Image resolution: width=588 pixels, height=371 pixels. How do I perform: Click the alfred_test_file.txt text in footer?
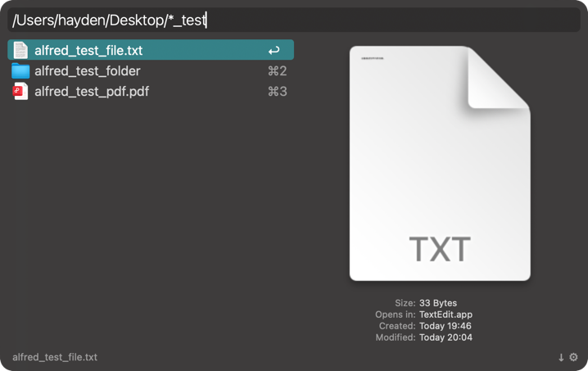(55, 357)
